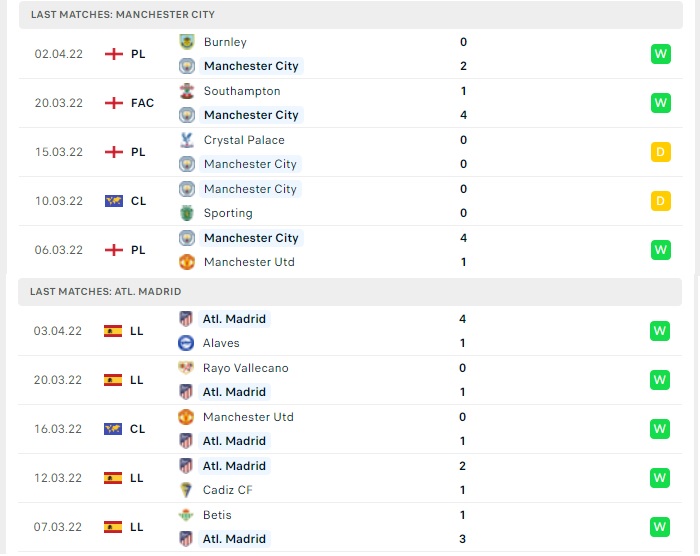Click the Alaves club crest icon
Screen dimensions: 700x556
click(186, 343)
